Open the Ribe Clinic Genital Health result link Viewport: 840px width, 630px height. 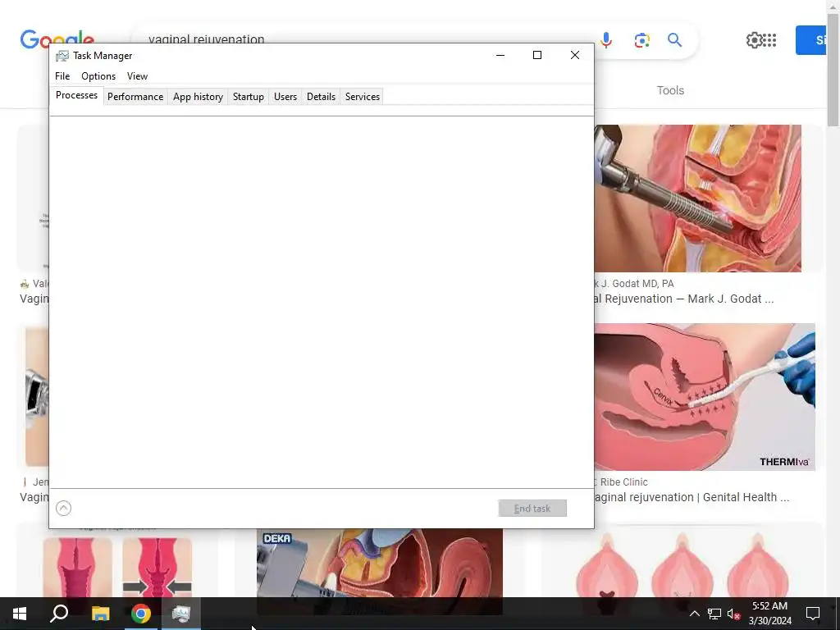pos(691,497)
